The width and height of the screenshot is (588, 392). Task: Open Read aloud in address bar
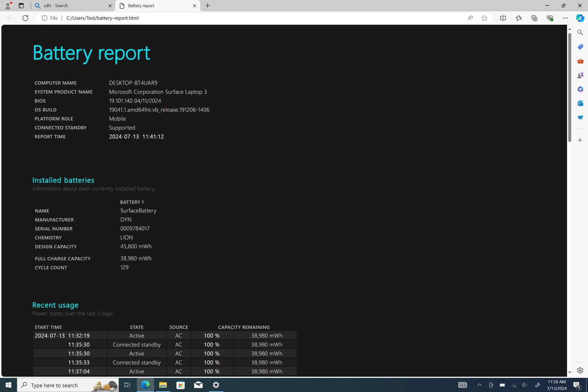point(470,18)
